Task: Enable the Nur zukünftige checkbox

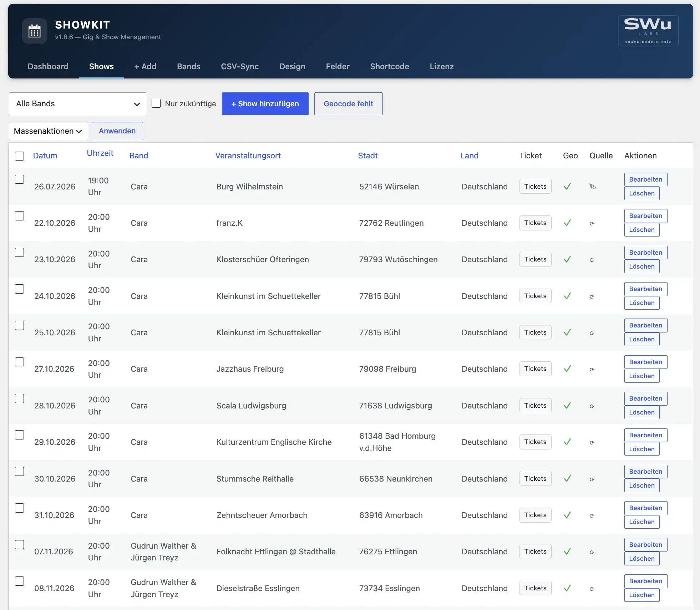Action: point(156,103)
